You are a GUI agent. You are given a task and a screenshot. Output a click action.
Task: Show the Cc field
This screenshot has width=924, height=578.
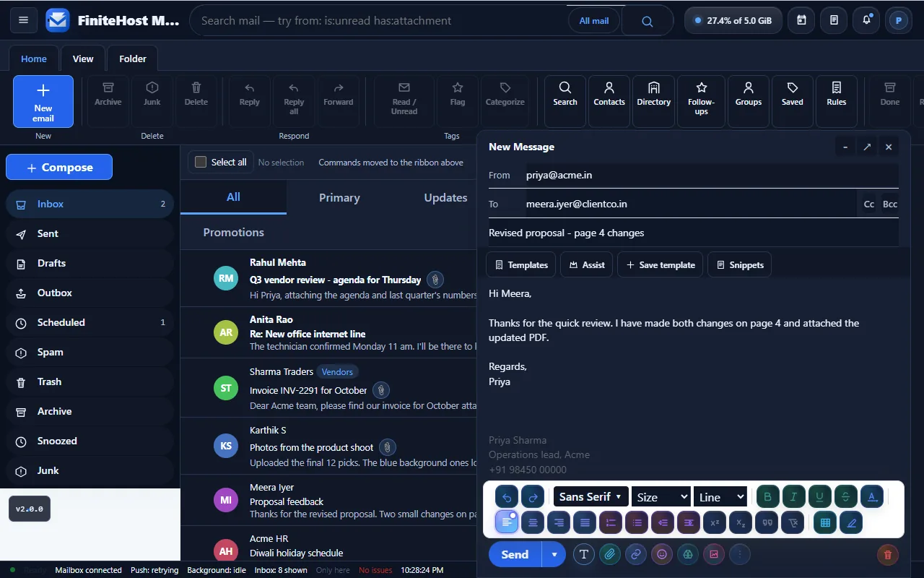tap(869, 204)
